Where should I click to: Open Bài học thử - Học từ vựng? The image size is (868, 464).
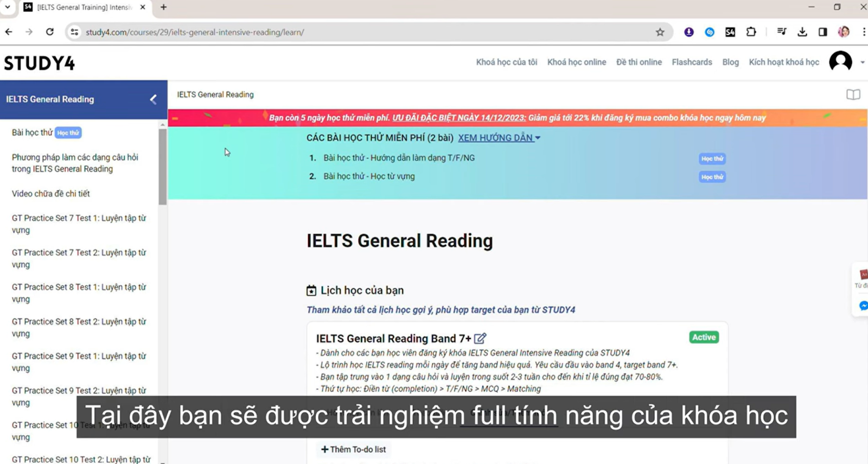coord(369,176)
